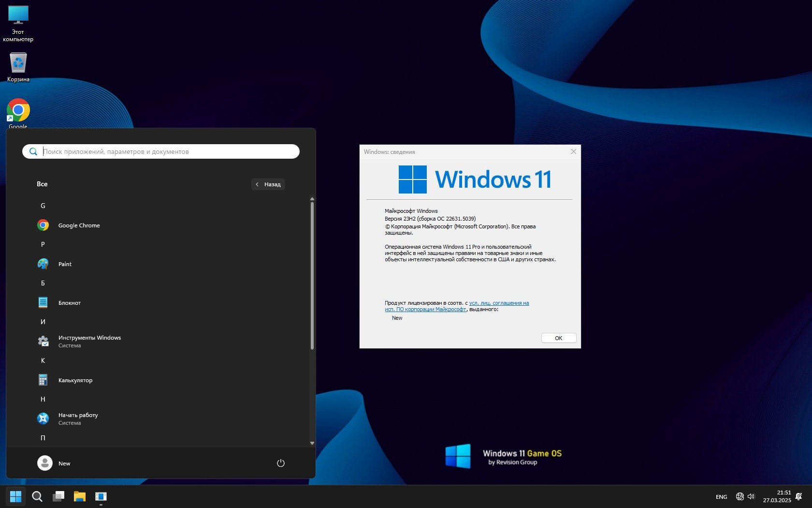Open Блокнот (Notepad) app

click(69, 303)
